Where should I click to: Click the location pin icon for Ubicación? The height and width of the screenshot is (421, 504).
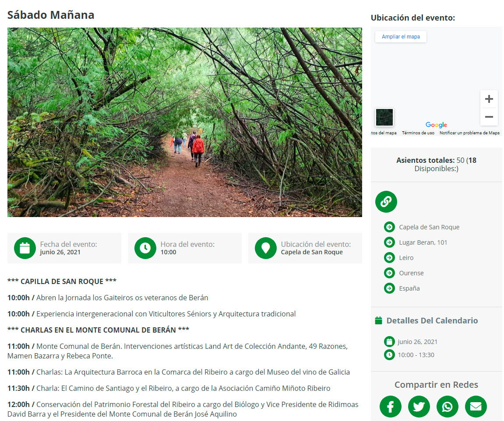(x=265, y=248)
